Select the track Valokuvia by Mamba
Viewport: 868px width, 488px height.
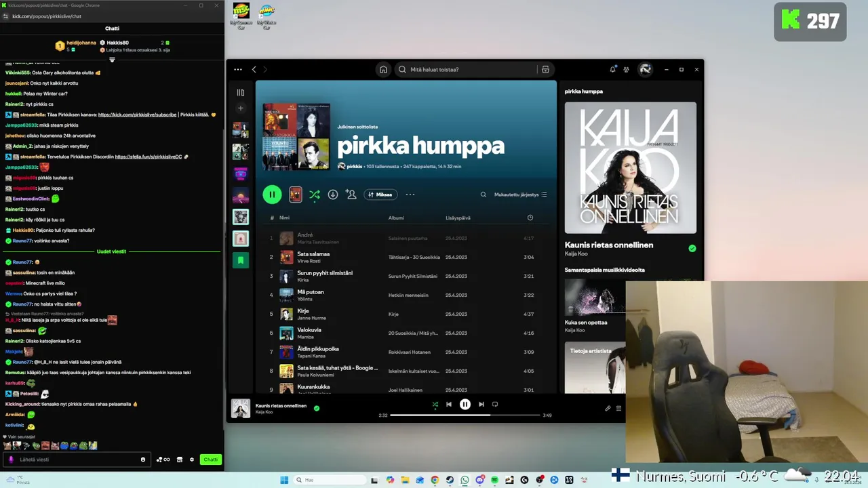pos(407,333)
